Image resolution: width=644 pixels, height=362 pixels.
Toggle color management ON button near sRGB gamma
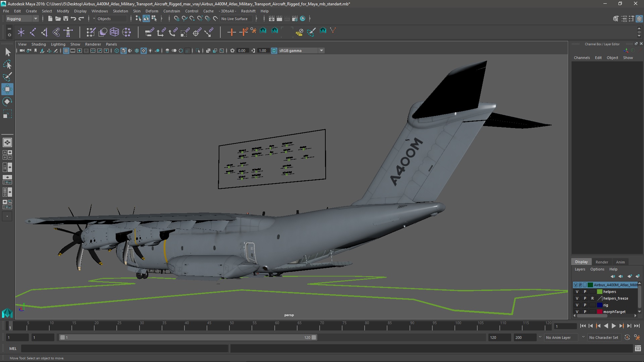tap(274, 51)
